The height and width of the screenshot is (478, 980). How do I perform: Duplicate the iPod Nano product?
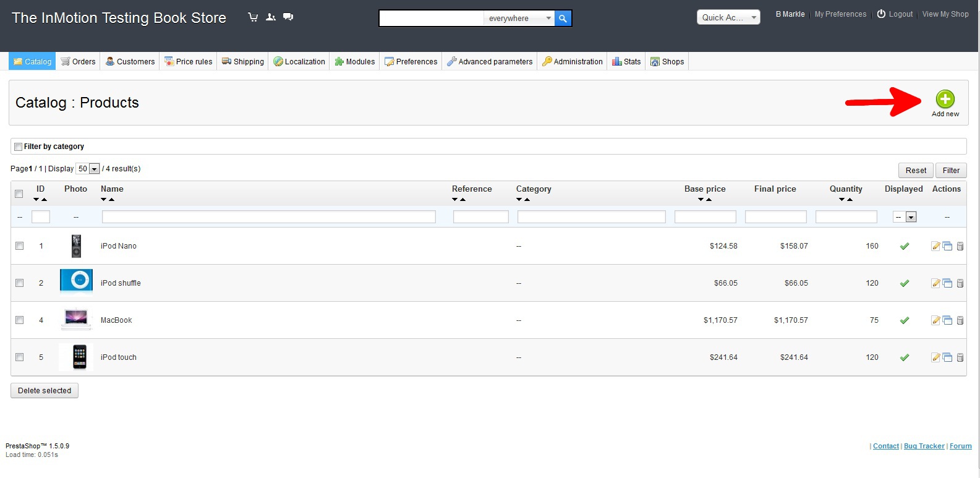tap(947, 246)
